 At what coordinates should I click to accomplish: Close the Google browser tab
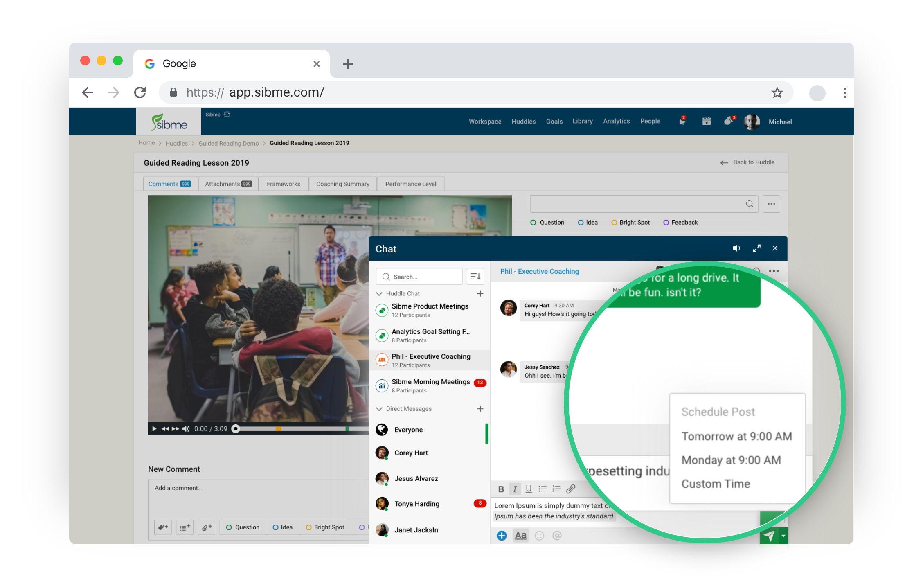pyautogui.click(x=316, y=64)
